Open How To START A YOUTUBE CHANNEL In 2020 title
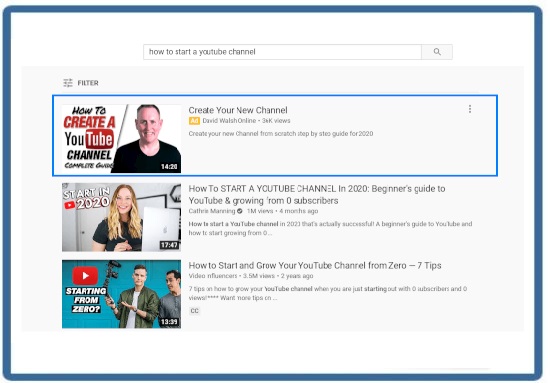This screenshot has width=550, height=383. [317, 195]
